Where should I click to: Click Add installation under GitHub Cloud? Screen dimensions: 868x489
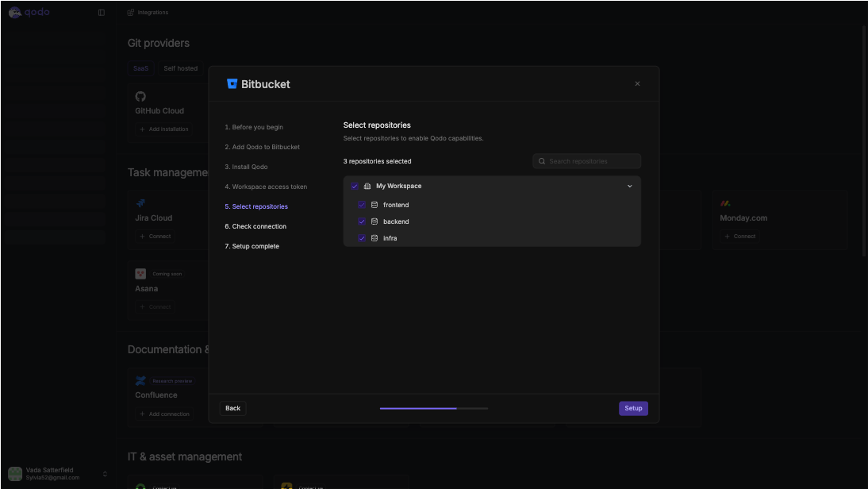click(164, 129)
